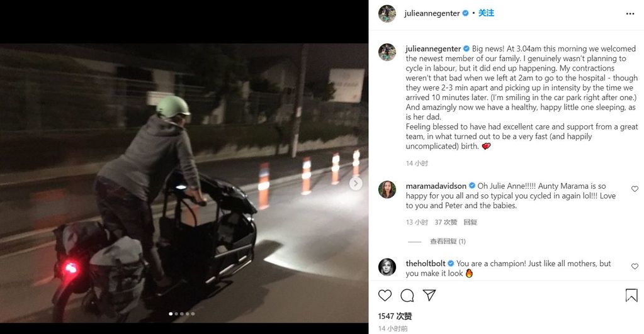This screenshot has width=644, height=334.
Task: Follow julieannegenter with 关注 button
Action: (486, 13)
